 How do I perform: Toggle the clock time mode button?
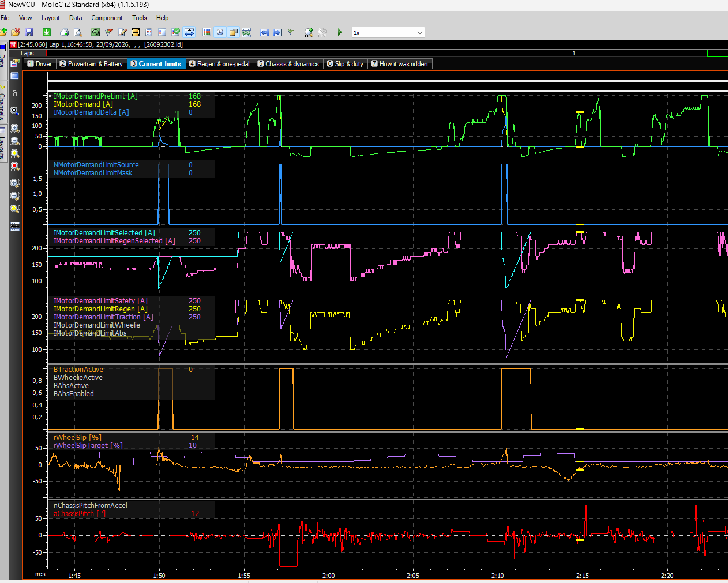click(x=220, y=32)
